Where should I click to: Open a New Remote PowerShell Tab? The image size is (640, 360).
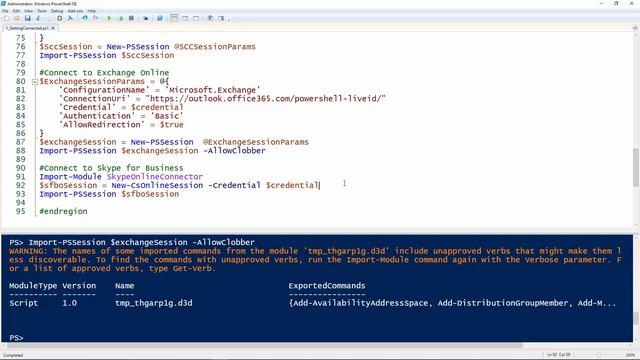(x=145, y=18)
